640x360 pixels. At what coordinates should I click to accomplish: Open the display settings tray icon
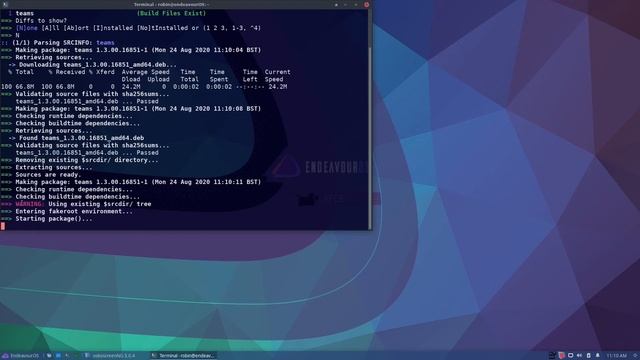click(x=570, y=356)
